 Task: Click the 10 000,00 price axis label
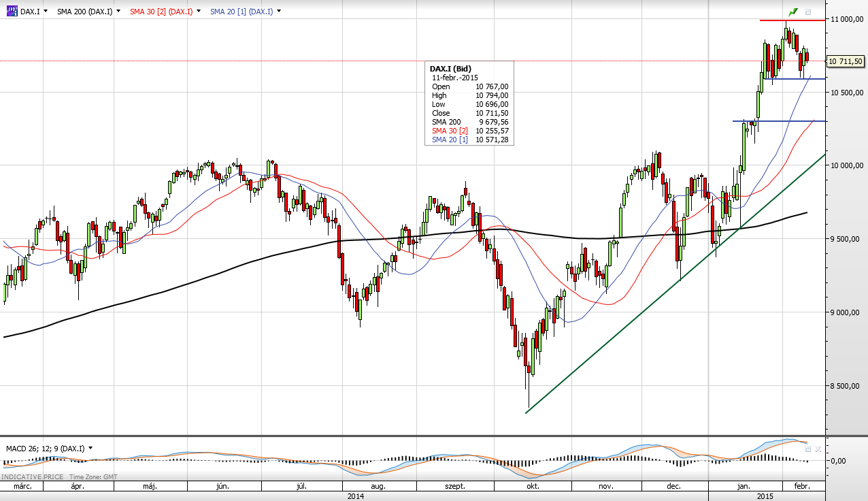(846, 165)
